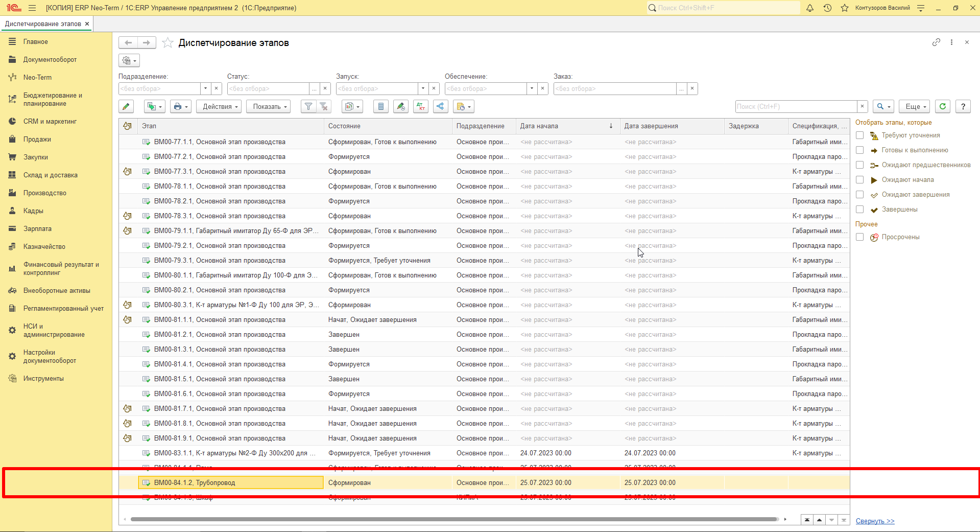Expand the Запуск filter dropdown arrow

pyautogui.click(x=423, y=88)
